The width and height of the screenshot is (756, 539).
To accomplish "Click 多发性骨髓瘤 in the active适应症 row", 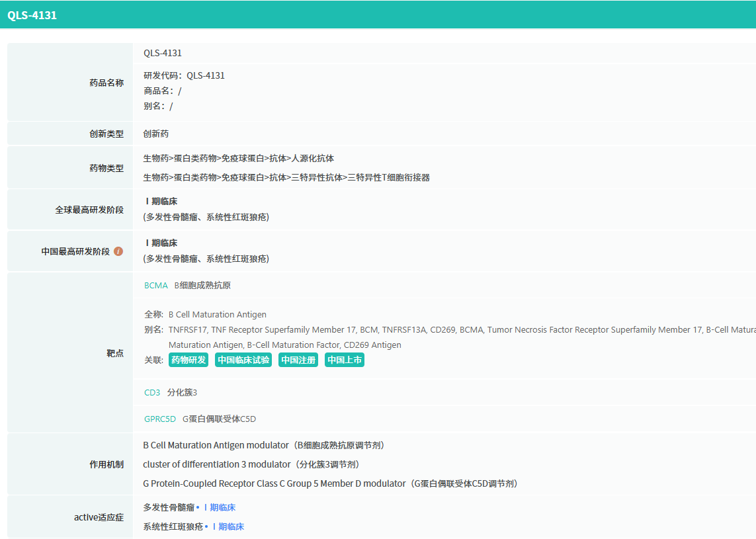I will click(x=169, y=508).
